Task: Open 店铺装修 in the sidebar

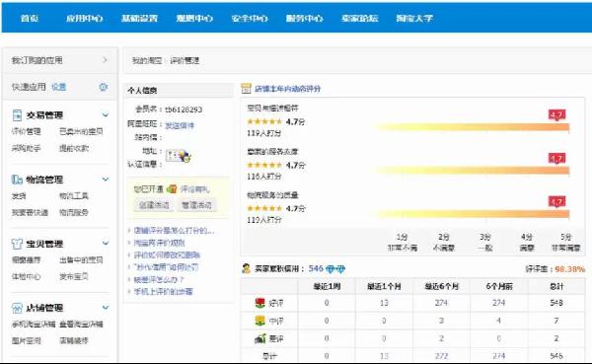Action: 74,340
